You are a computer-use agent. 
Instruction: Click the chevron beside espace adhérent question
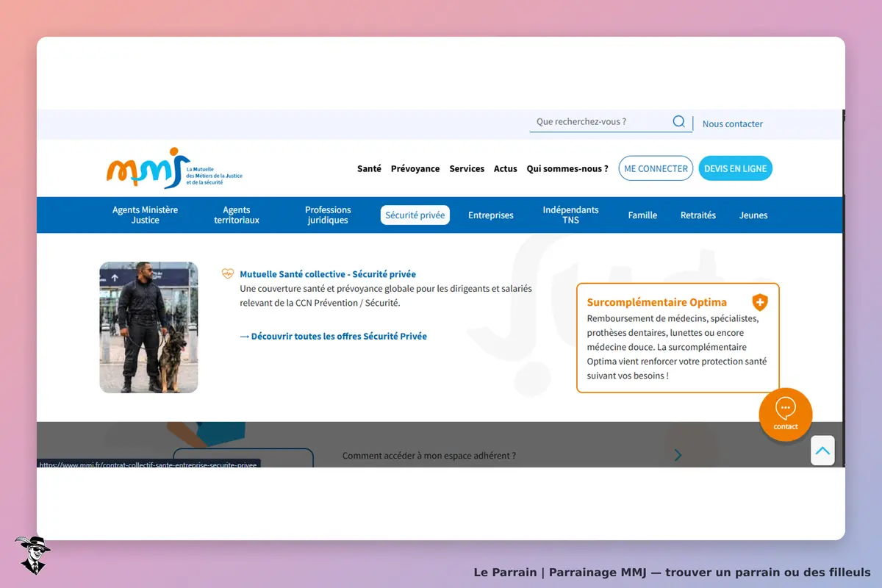678,455
